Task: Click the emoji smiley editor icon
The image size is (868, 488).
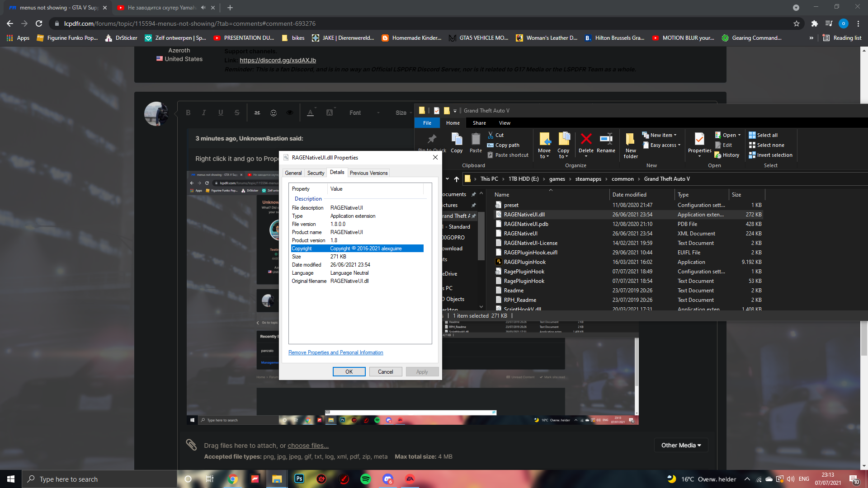Action: (274, 113)
